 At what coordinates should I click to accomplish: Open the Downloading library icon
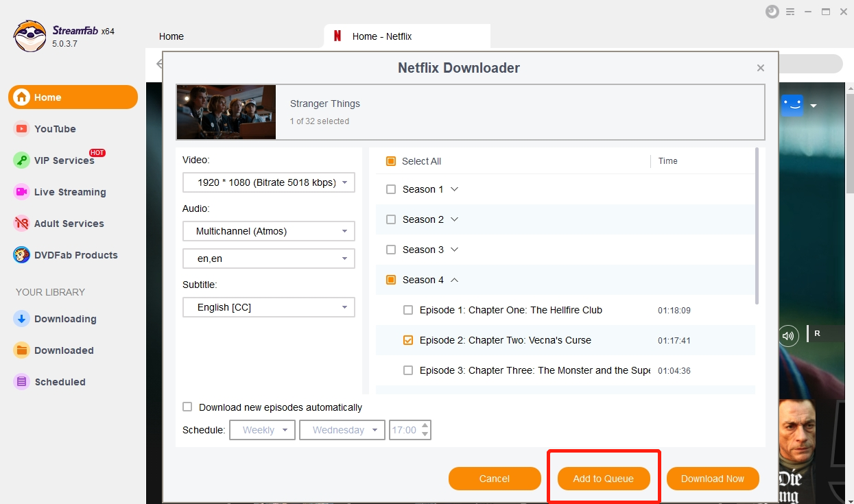pos(22,319)
